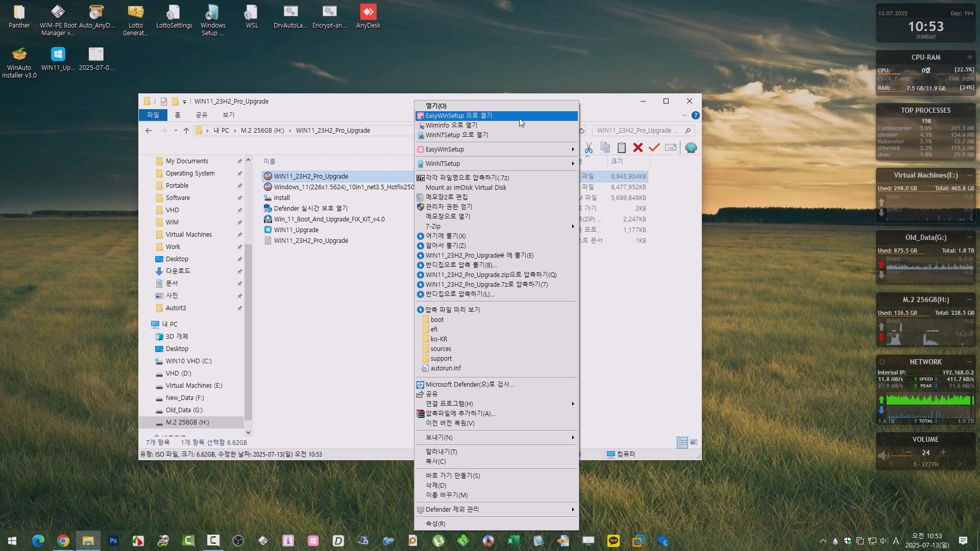Collapse the Virtual Machines(E:) widget with minus
Image resolution: width=980 pixels, height=551 pixels.
pos(969,175)
